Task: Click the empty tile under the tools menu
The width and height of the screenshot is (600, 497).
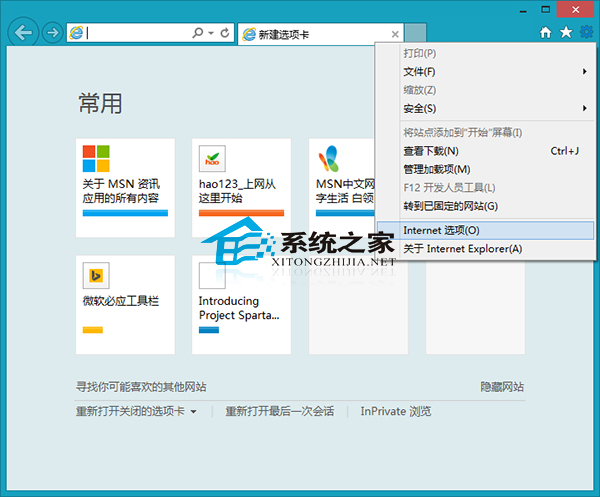Action: [x=475, y=307]
